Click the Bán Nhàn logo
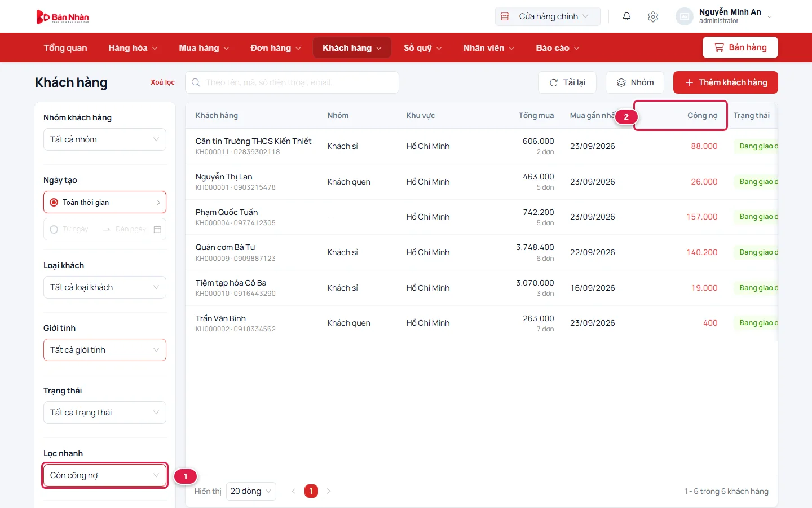The height and width of the screenshot is (508, 812). click(x=63, y=17)
